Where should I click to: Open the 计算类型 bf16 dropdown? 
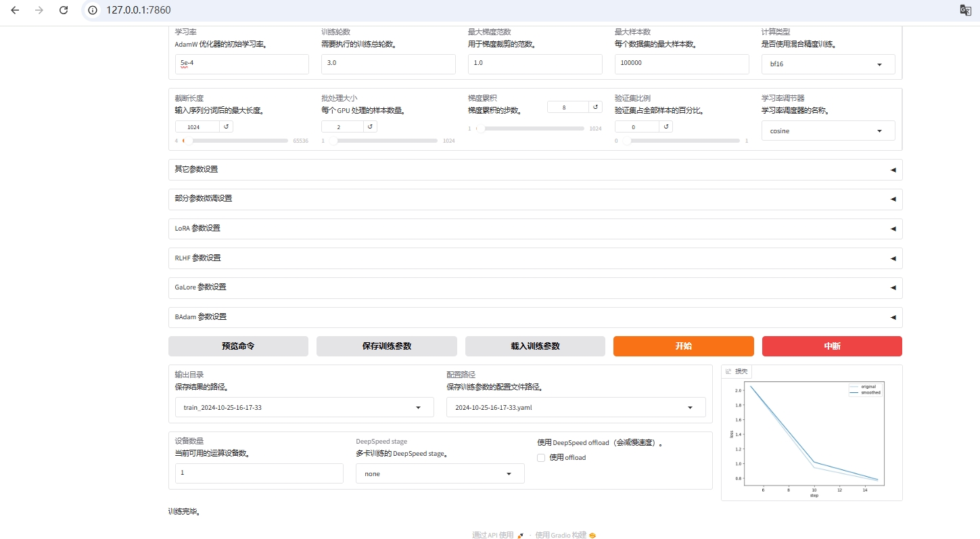click(x=828, y=64)
